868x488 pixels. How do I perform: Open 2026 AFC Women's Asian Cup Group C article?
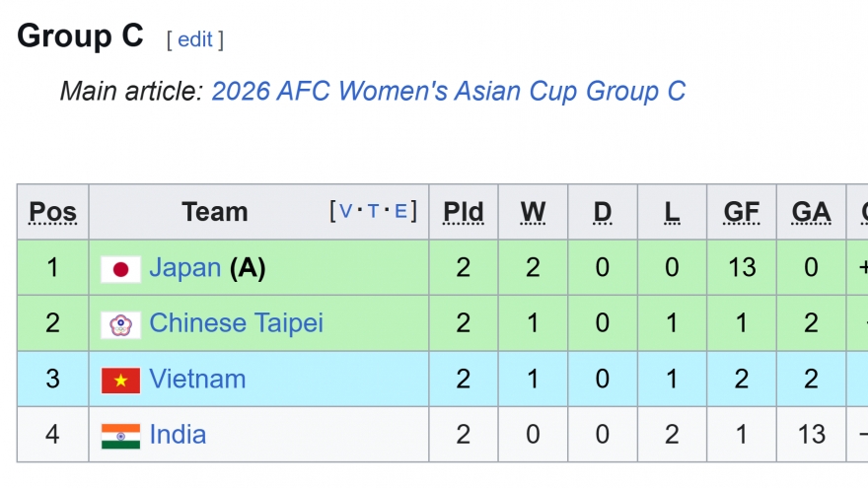[448, 92]
